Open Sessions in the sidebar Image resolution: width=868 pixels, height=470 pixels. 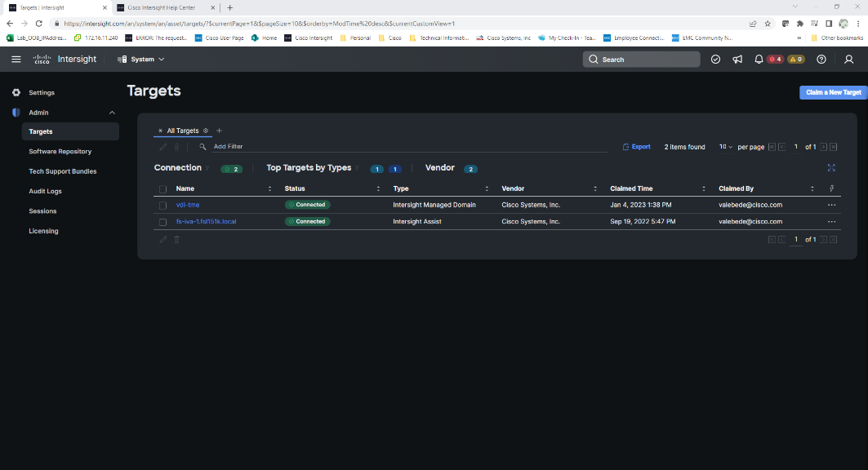click(42, 211)
